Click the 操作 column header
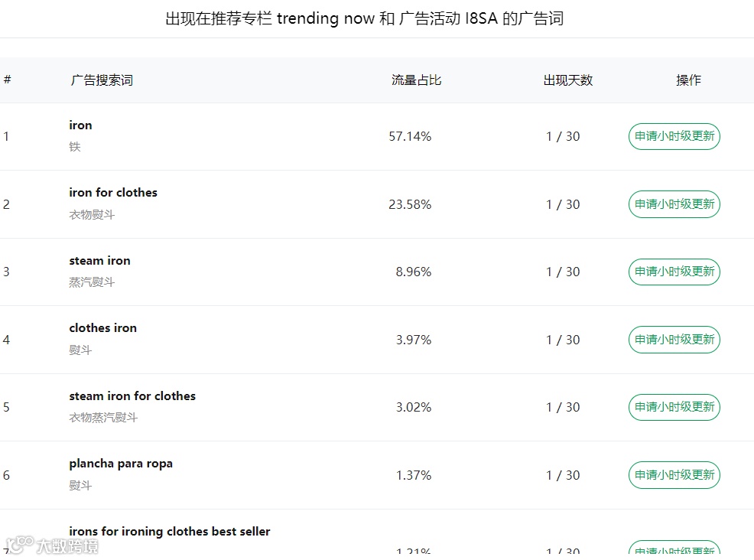 [x=688, y=80]
